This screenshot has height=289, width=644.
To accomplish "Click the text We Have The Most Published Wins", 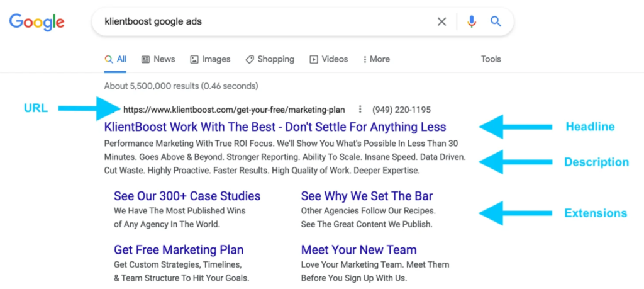I will tap(179, 211).
